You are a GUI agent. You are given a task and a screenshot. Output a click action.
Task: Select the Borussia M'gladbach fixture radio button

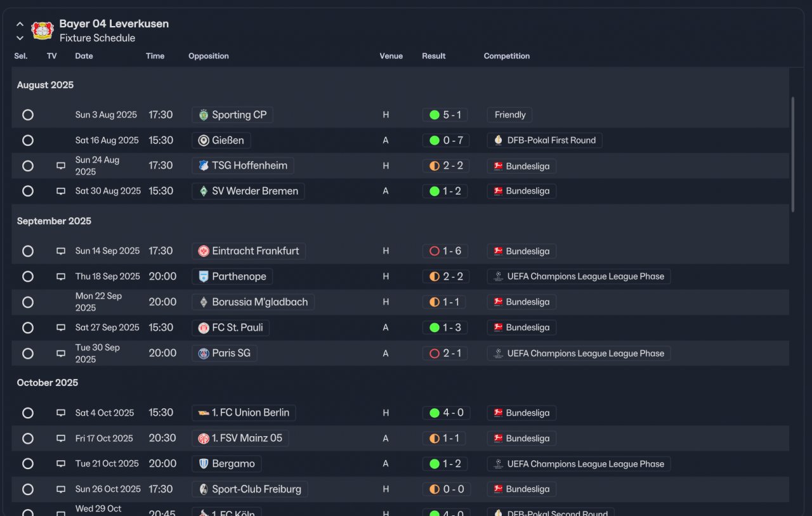coord(28,302)
